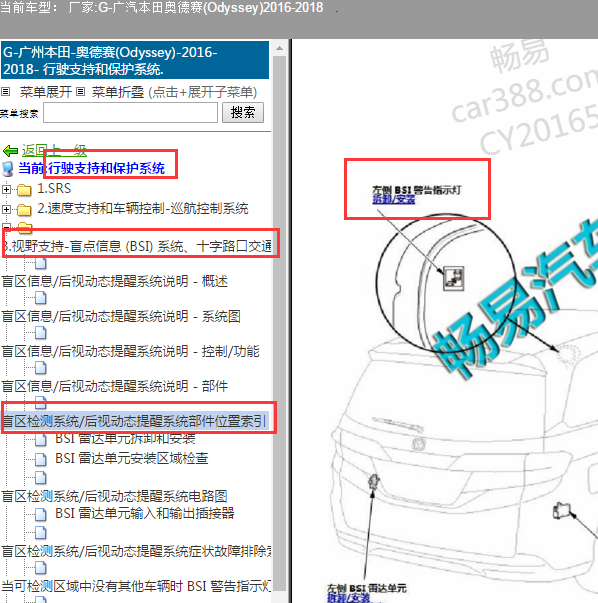Open BSI 雷达单元拆卸和安装 page
Screen dimensions: 598x603
point(125,438)
